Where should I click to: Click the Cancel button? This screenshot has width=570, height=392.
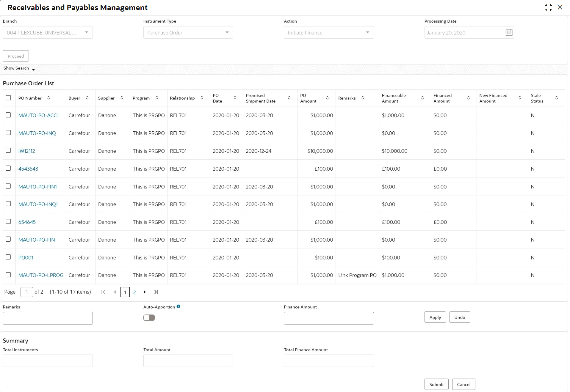[x=463, y=384]
